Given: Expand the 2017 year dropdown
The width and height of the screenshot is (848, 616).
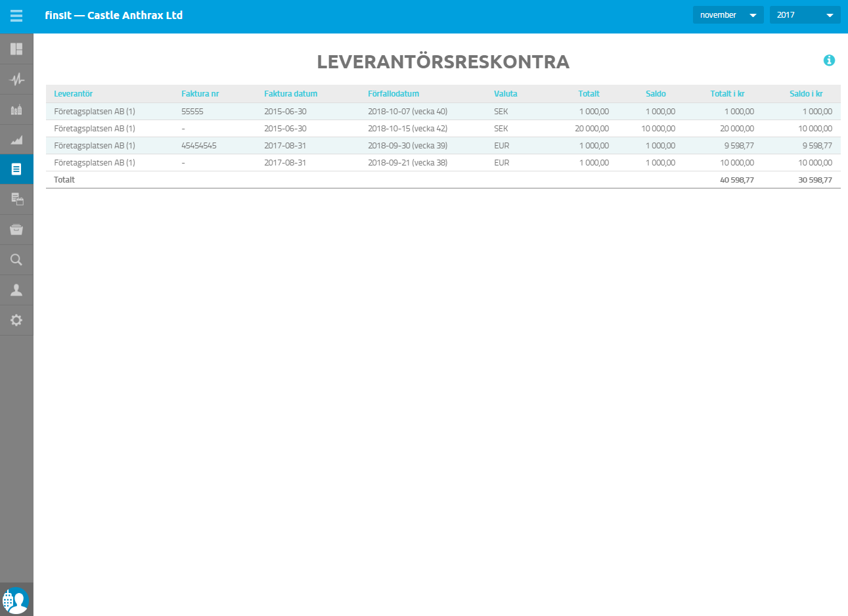Looking at the screenshot, I should (805, 15).
